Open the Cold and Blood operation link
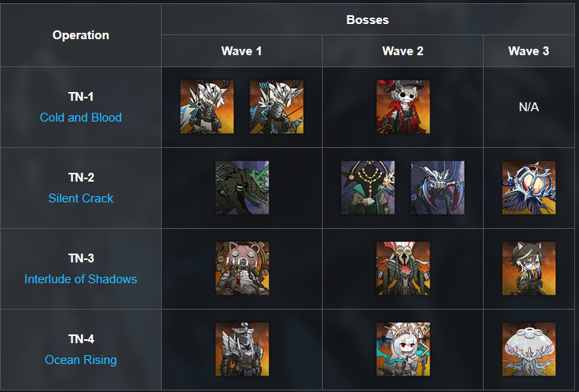The height and width of the screenshot is (392, 579). 81,118
